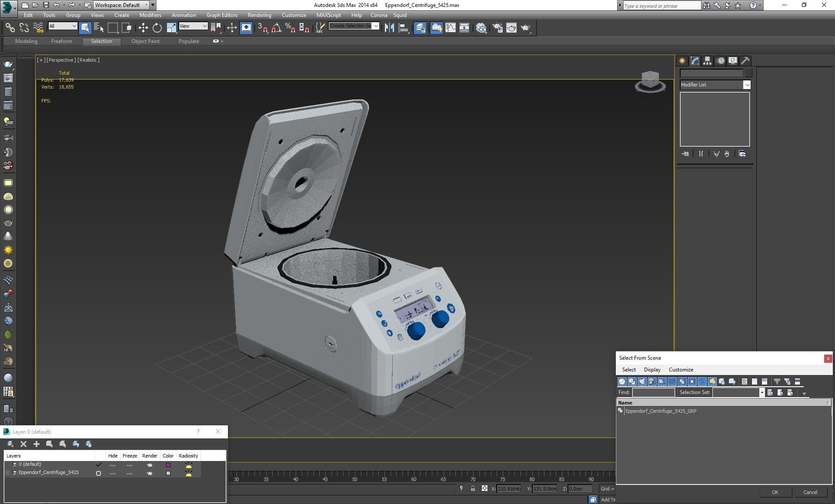Screen dimensions: 835x504
Task: Open Display menu in Select From Scene
Action: 652,370
